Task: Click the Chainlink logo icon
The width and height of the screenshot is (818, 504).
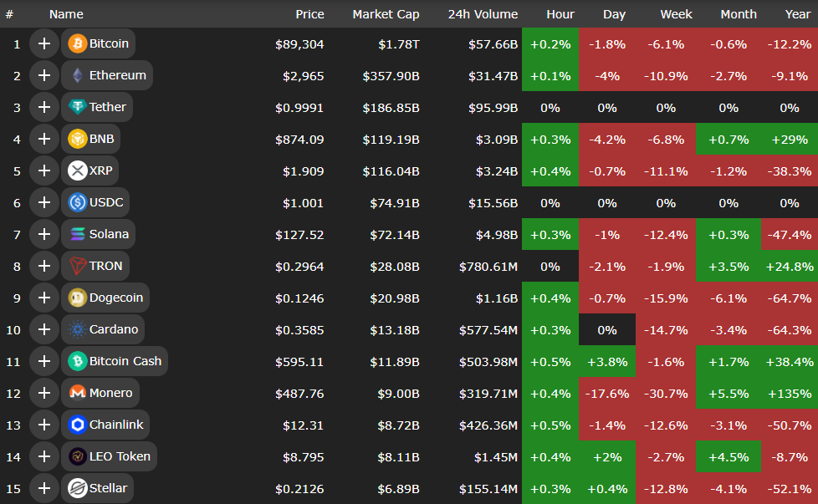Action: (x=77, y=425)
